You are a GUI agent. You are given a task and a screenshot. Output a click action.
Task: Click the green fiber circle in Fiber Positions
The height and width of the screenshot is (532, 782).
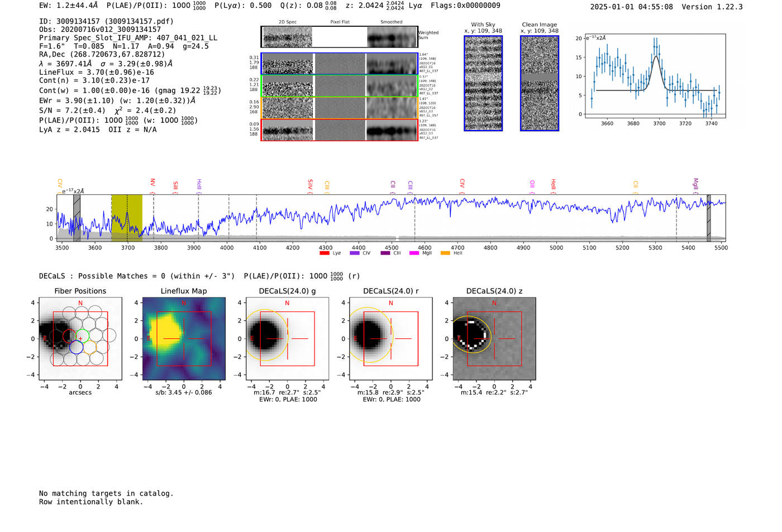pos(83,337)
